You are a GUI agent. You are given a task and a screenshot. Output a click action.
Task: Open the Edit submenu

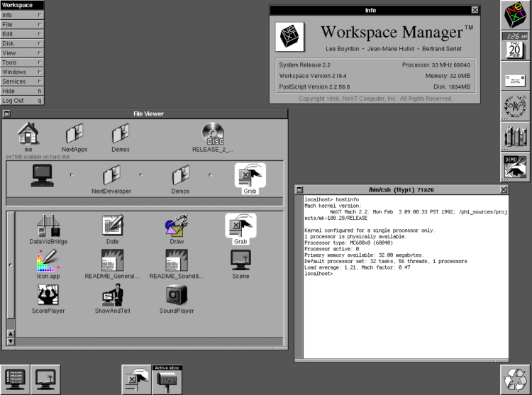coord(22,34)
